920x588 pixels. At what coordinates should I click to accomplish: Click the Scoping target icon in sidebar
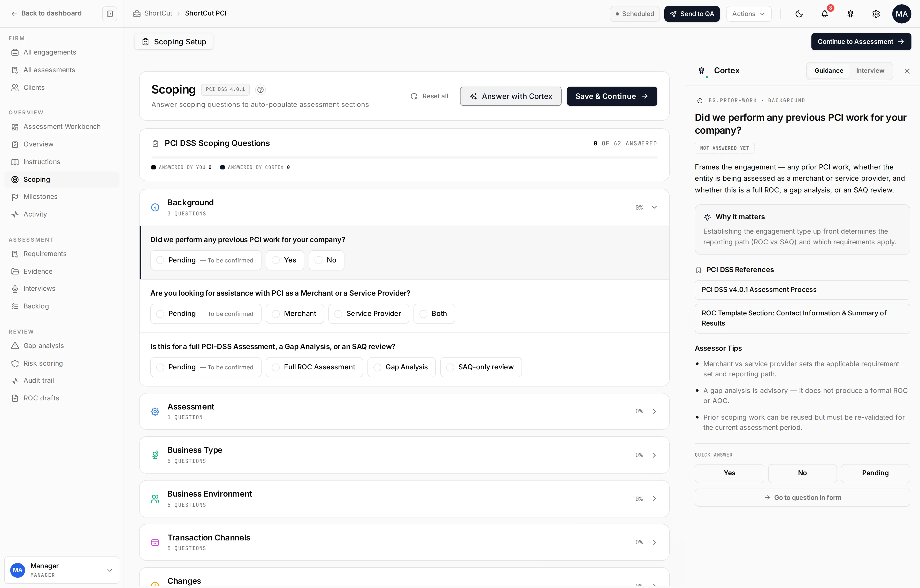(x=15, y=179)
